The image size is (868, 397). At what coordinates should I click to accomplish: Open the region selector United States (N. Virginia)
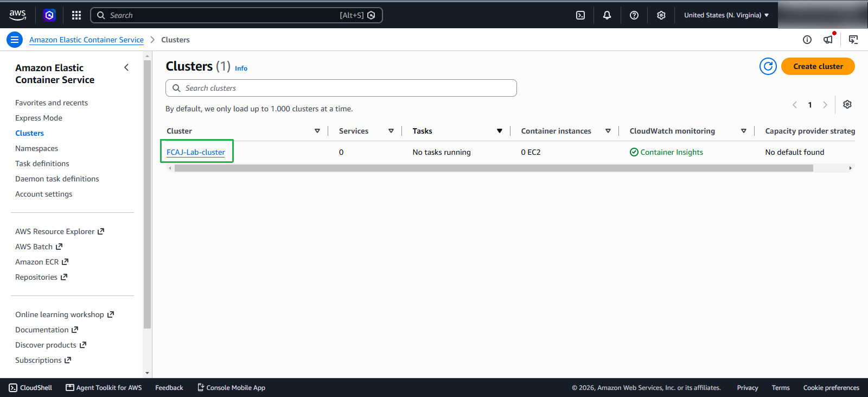(726, 15)
